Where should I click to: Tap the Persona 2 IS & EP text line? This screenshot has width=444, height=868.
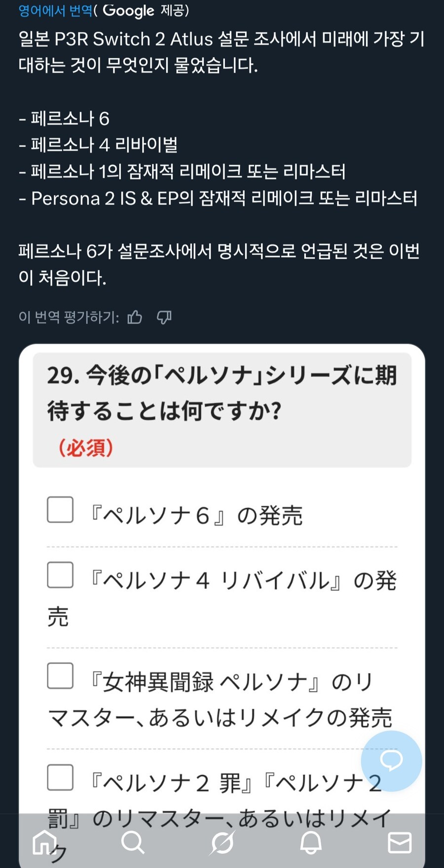pos(221,199)
